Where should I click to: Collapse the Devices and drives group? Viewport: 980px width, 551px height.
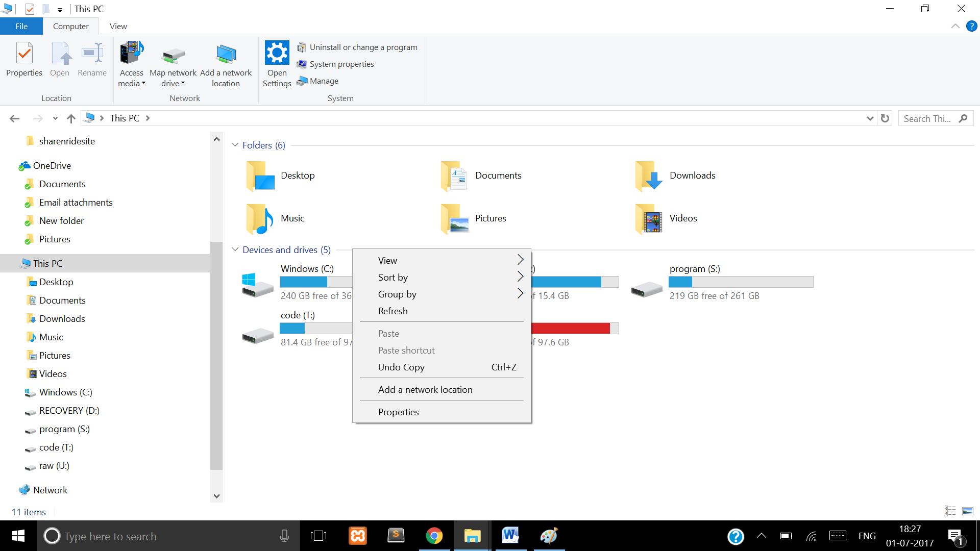point(235,249)
